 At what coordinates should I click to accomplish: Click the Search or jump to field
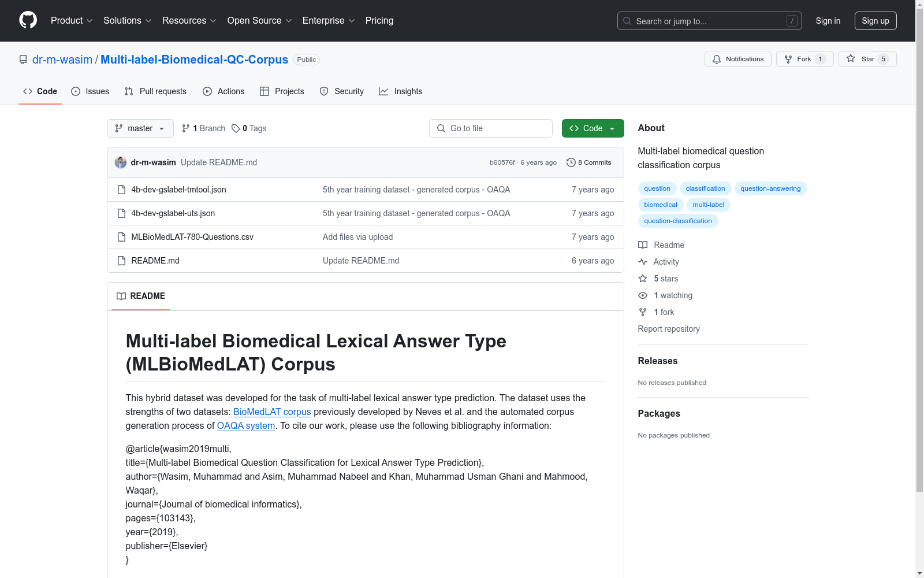point(710,21)
